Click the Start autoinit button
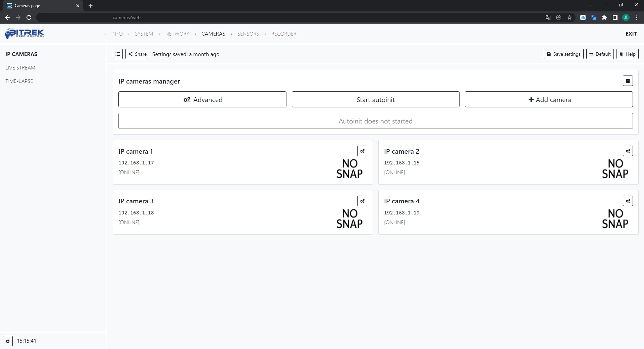Image resolution: width=644 pixels, height=349 pixels. tap(375, 100)
